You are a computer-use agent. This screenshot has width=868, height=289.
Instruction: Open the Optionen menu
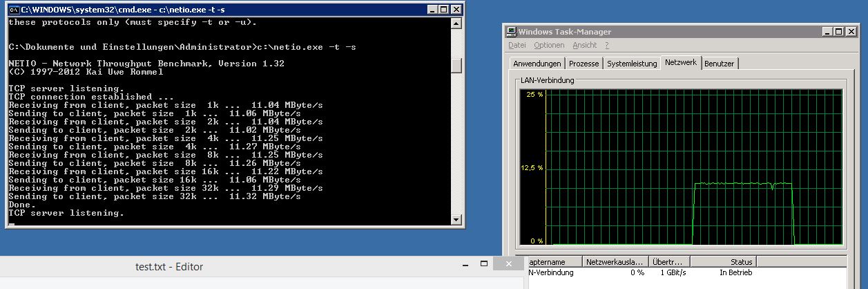(x=549, y=46)
